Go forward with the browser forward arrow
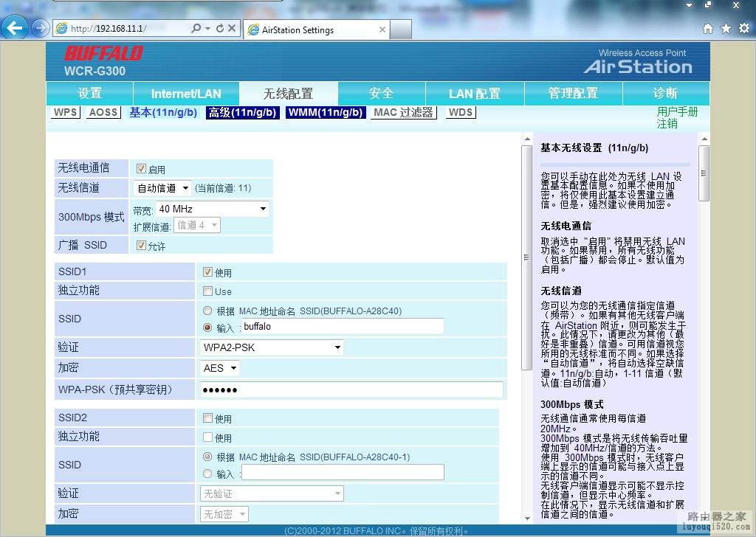 click(41, 29)
